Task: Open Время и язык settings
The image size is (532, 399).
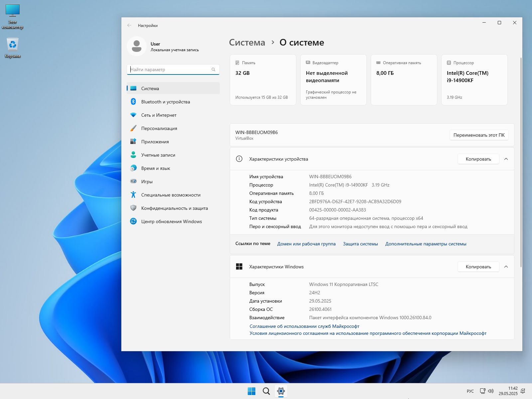Action: coord(173,168)
